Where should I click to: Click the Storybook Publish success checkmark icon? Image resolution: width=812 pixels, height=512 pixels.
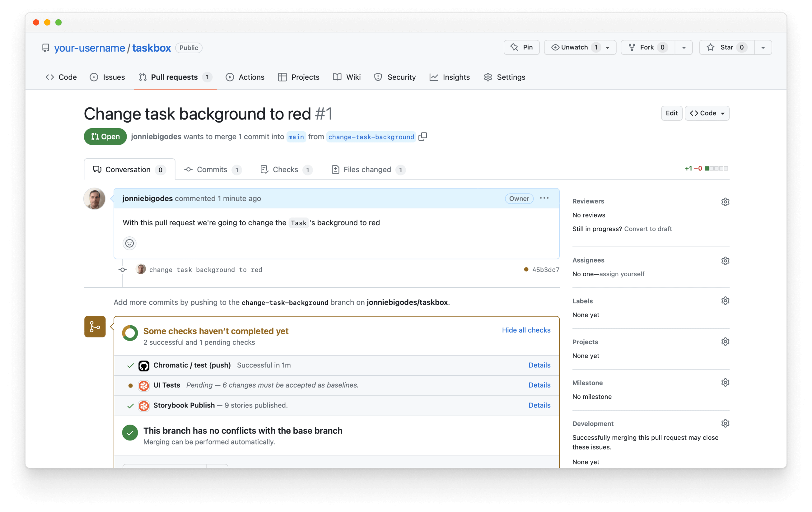pyautogui.click(x=130, y=405)
